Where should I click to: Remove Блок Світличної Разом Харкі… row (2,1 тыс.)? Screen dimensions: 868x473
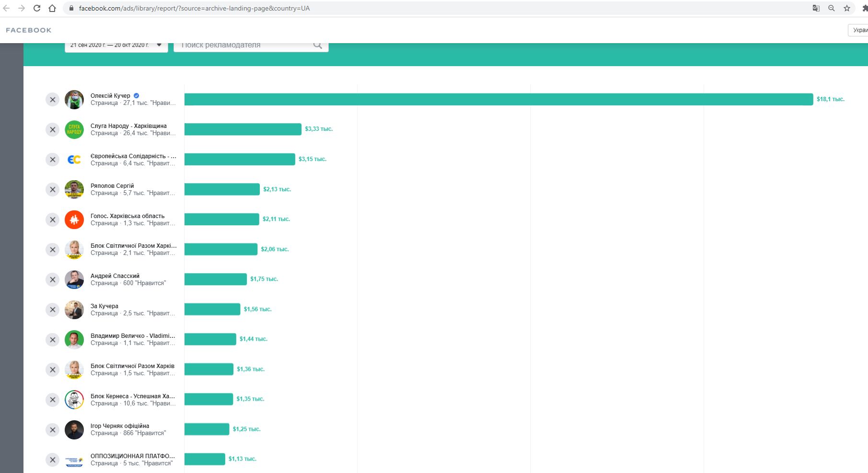[x=53, y=250]
